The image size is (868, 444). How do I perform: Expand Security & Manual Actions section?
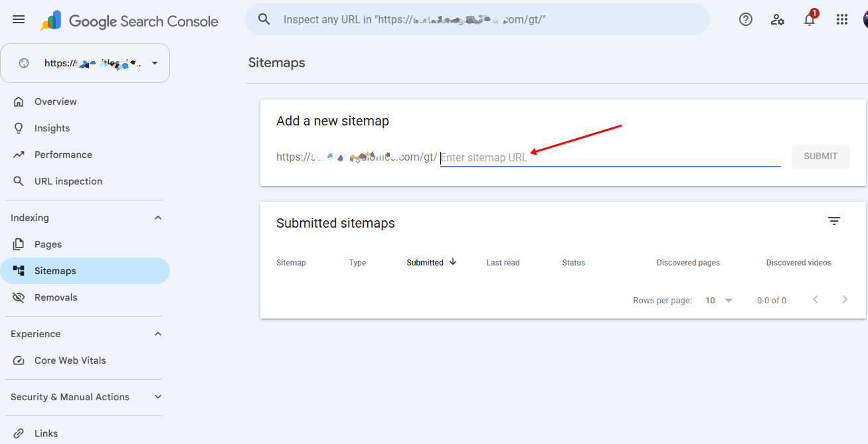pos(158,397)
